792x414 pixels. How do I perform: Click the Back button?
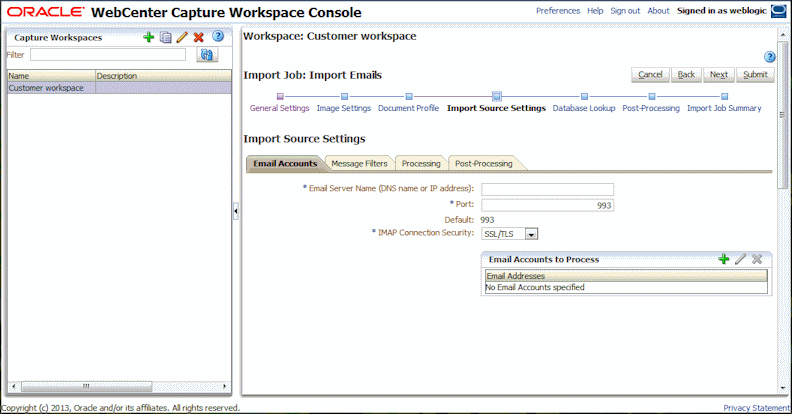click(x=686, y=75)
